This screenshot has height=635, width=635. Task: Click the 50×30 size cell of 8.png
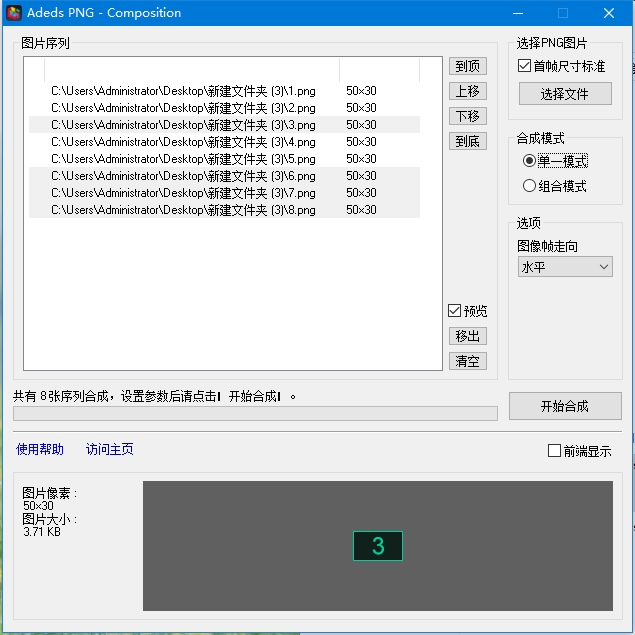click(361, 210)
